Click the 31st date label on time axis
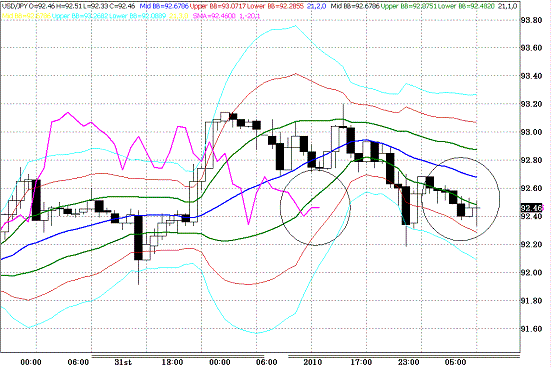 tap(123, 362)
